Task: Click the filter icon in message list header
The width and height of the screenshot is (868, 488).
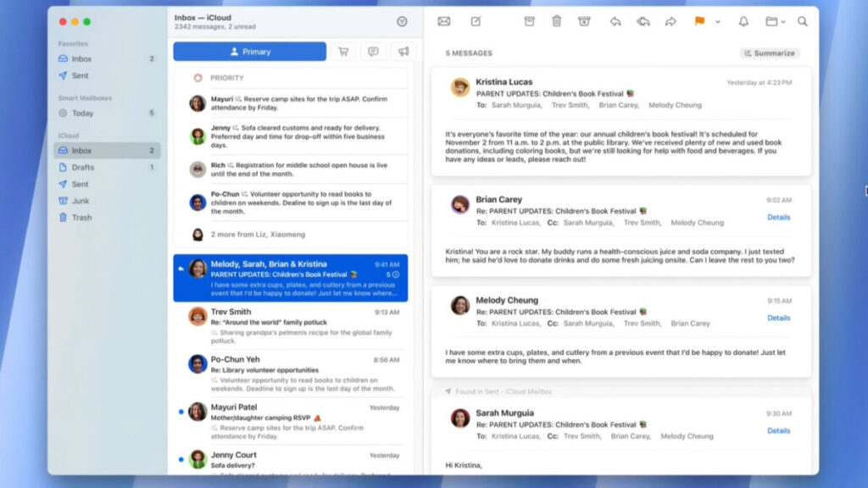Action: pos(402,21)
